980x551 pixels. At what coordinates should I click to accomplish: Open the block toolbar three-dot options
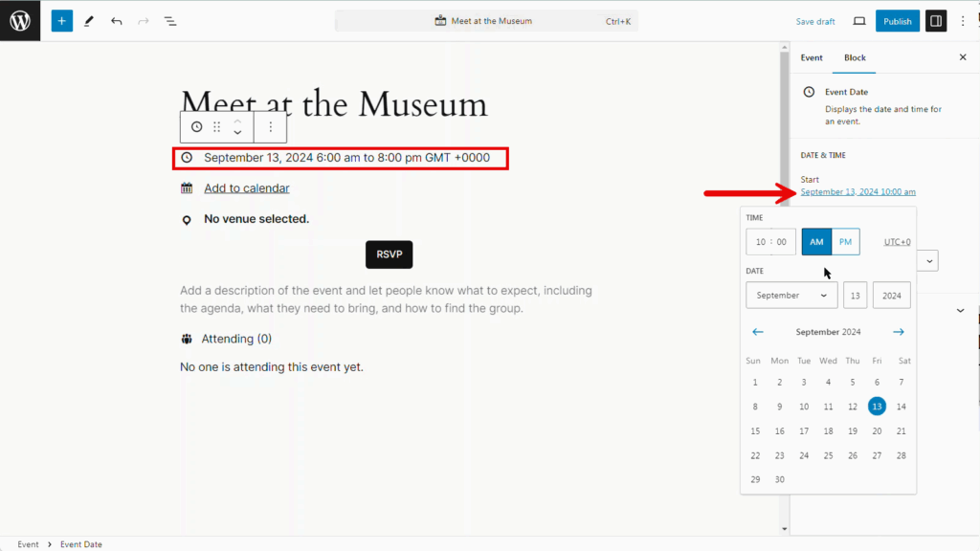coord(270,126)
